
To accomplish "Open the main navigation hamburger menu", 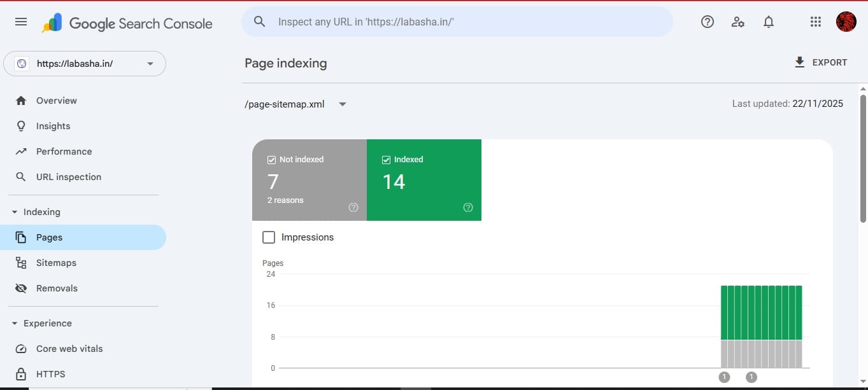I will coord(20,21).
